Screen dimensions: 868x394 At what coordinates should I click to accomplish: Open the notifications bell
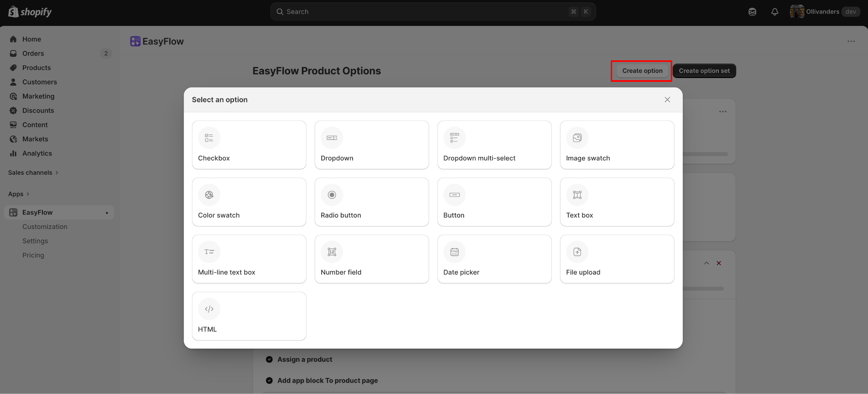(x=775, y=12)
